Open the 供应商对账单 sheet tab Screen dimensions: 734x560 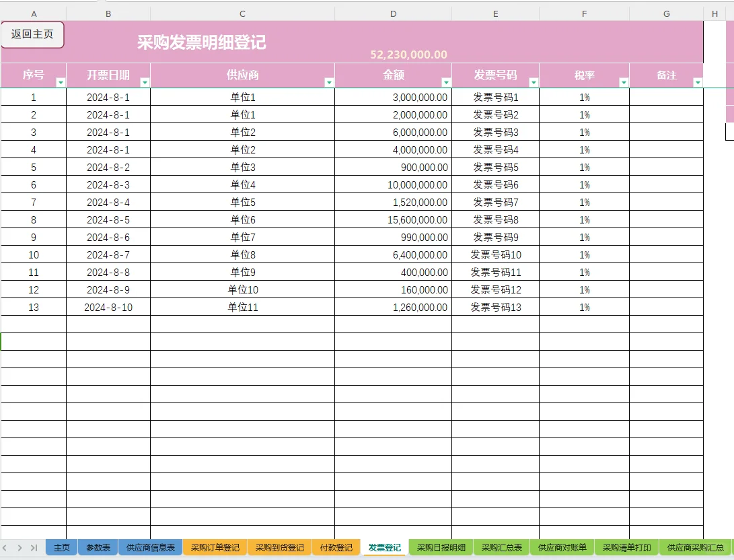[562, 547]
